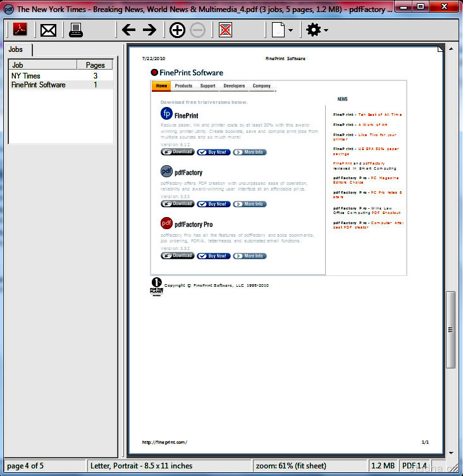The width and height of the screenshot is (463, 476).
Task: Click the gray pdfFactory logo icon
Action: tap(166, 171)
